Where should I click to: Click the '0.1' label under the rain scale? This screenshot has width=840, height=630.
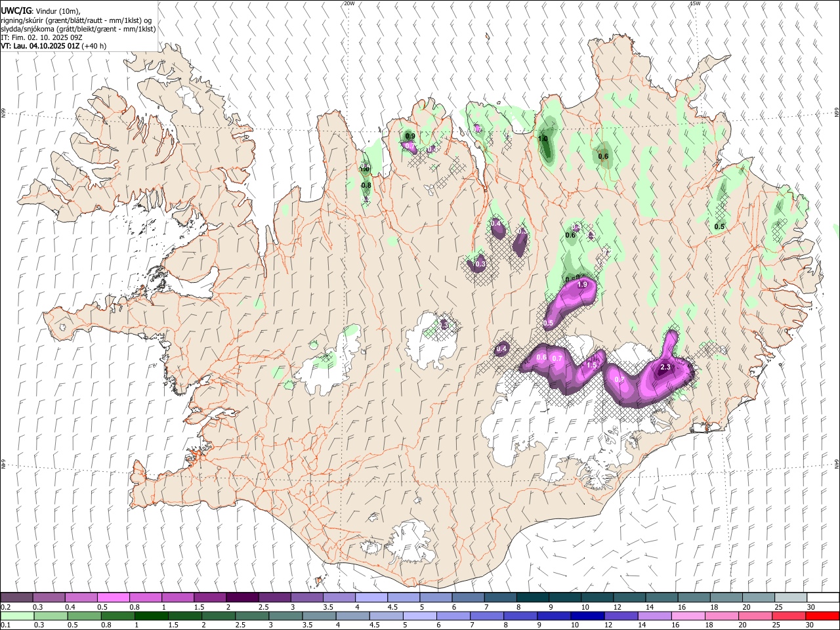pyautogui.click(x=5, y=625)
